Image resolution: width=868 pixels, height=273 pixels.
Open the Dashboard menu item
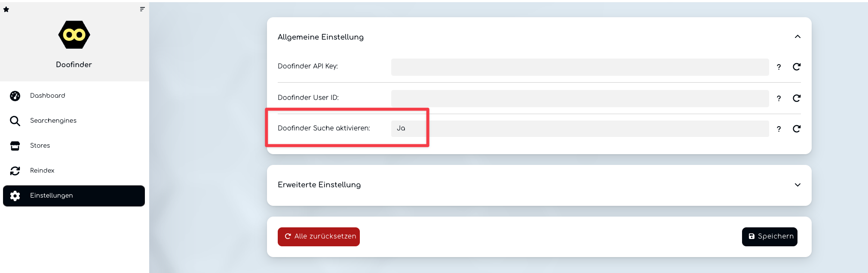(74, 96)
